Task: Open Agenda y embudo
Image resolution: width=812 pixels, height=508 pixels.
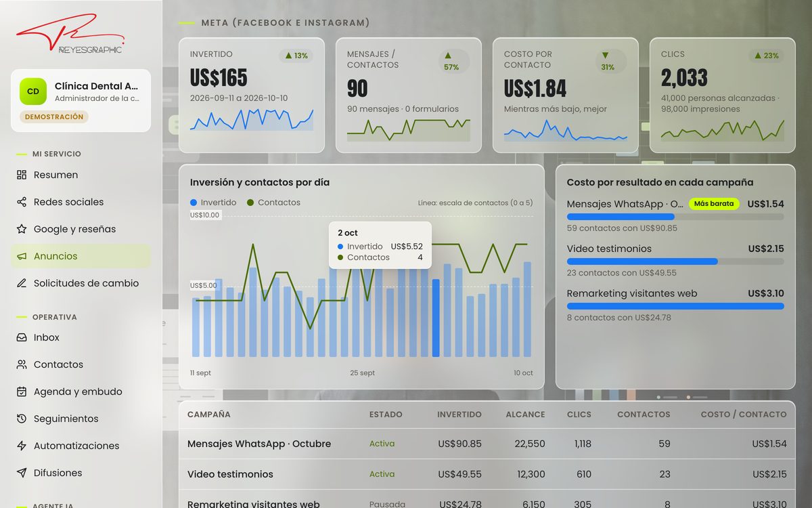Action: pos(81,391)
